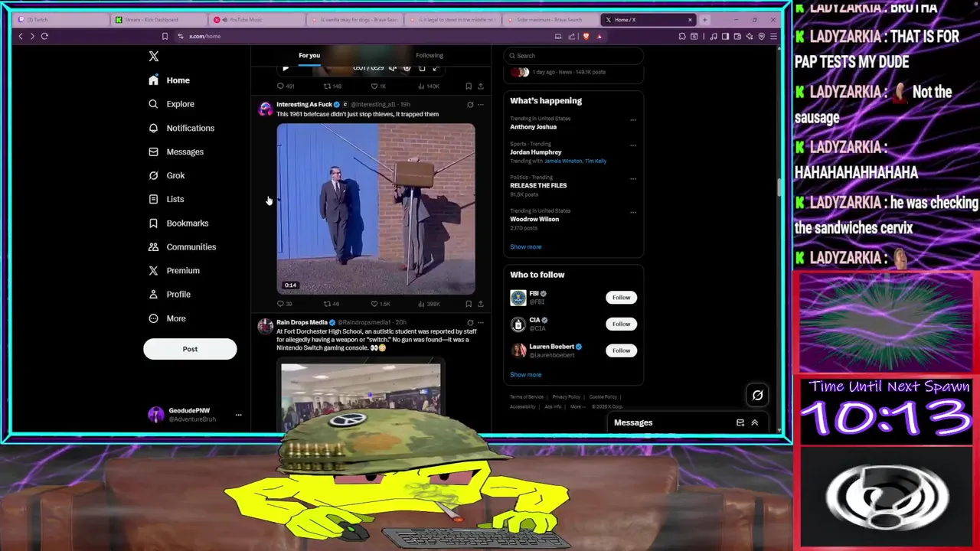Repost the top post with 148 reposts
The height and width of the screenshot is (551, 980).
tap(332, 86)
